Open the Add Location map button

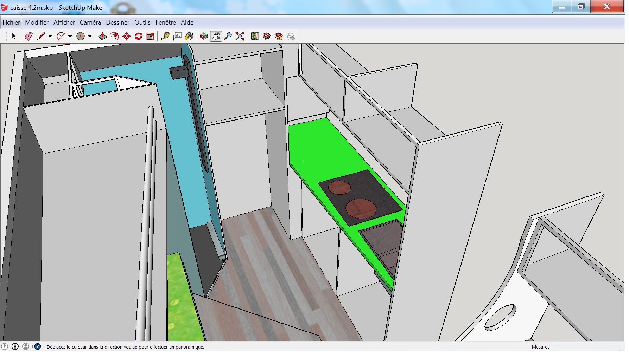pos(255,36)
